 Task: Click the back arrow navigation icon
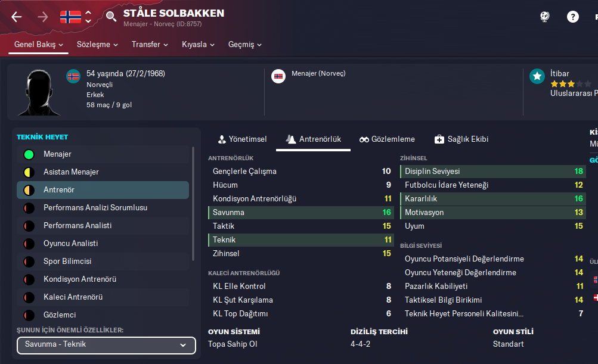tap(17, 17)
